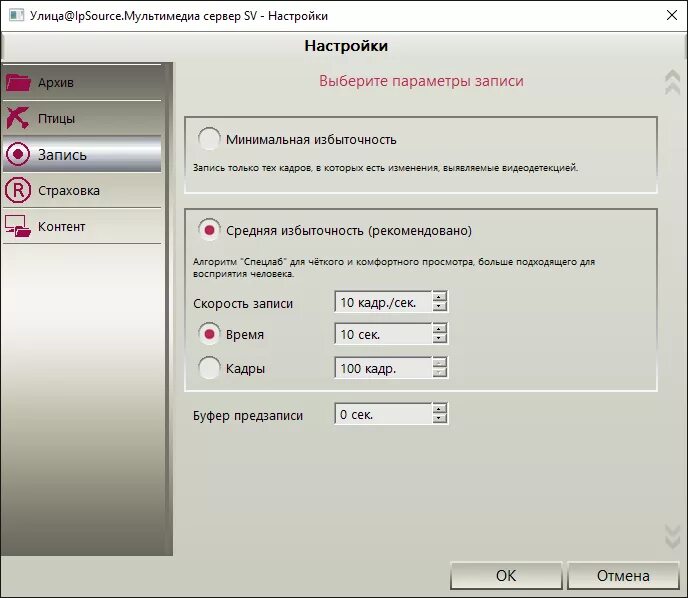Click the Отмена button

pos(623,575)
